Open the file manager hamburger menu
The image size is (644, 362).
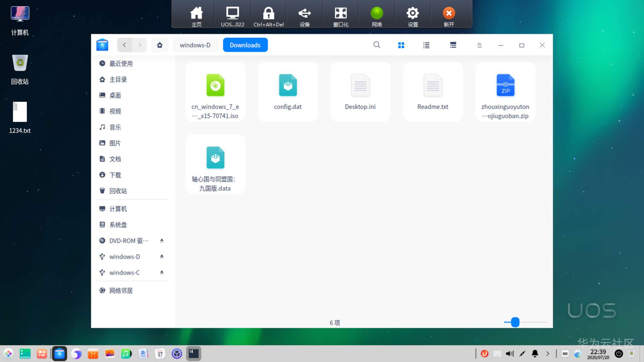[479, 45]
